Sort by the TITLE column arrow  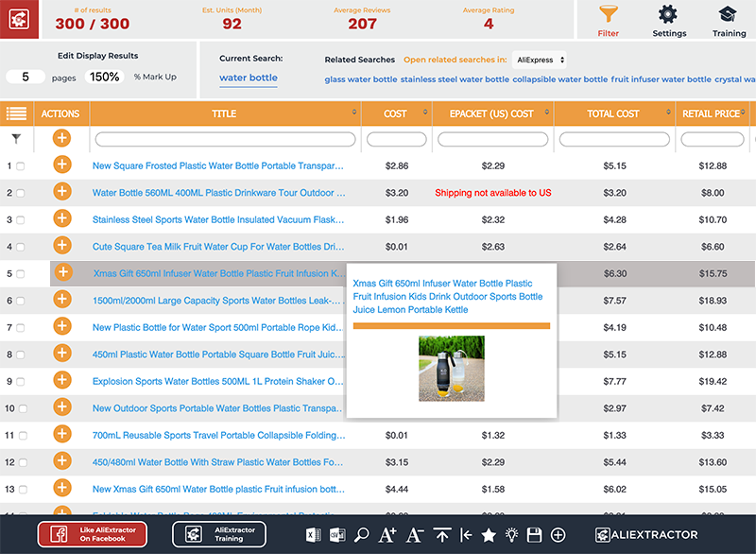pos(354,113)
